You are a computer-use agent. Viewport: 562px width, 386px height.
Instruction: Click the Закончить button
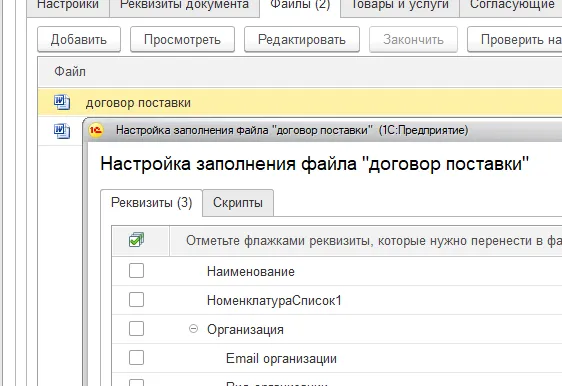(x=413, y=39)
